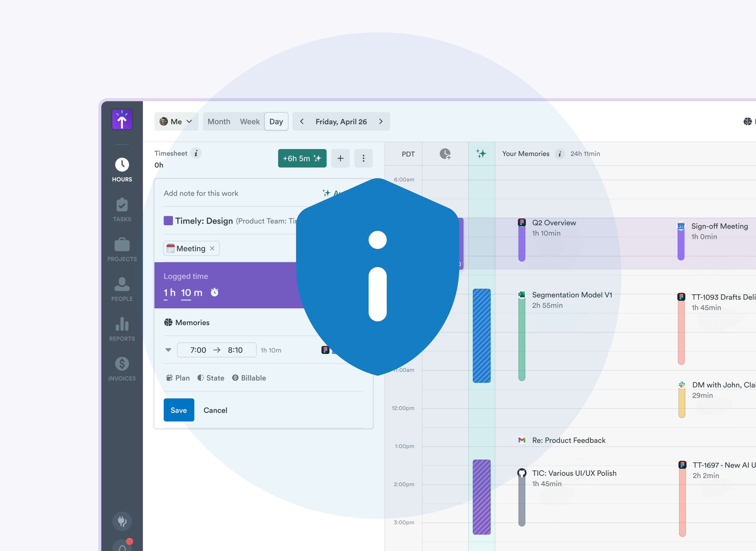This screenshot has width=756, height=551.
Task: Switch to Month view
Action: 219,122
